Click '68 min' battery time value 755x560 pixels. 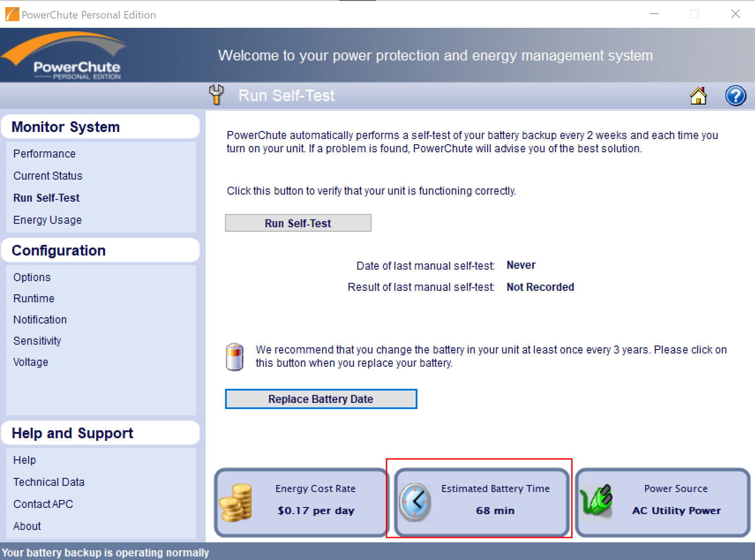[x=495, y=511]
